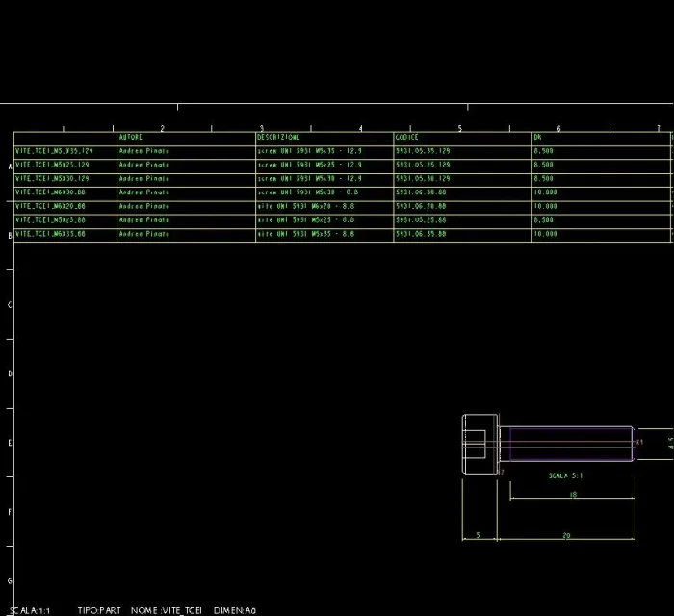Click Andrea Pinato in the M5X25_129 row
The height and width of the screenshot is (616, 674).
[144, 165]
